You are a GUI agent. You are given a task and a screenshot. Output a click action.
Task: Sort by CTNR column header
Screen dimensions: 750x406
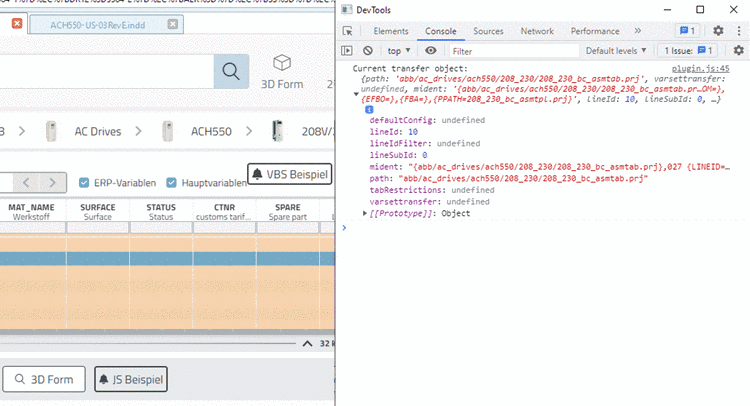(x=224, y=211)
